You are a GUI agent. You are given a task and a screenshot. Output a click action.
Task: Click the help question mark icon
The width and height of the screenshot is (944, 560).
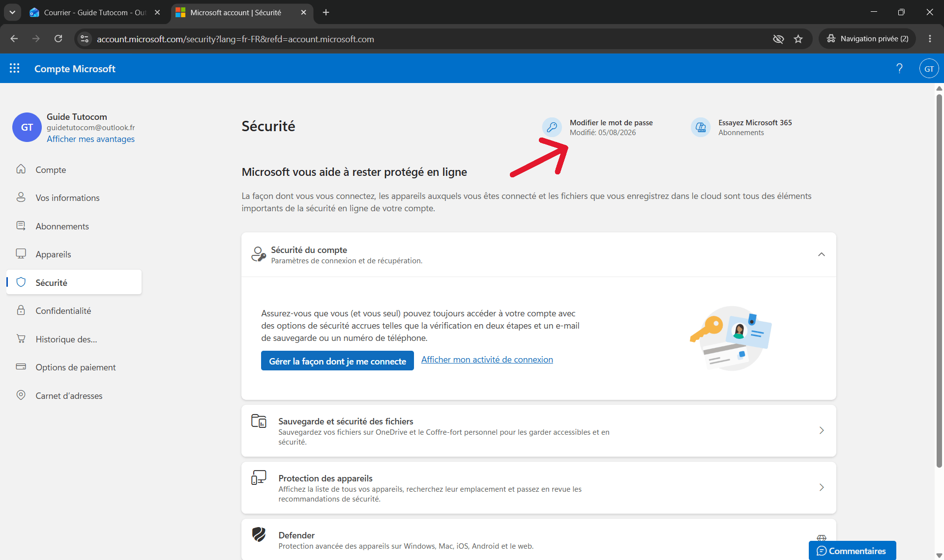click(899, 68)
